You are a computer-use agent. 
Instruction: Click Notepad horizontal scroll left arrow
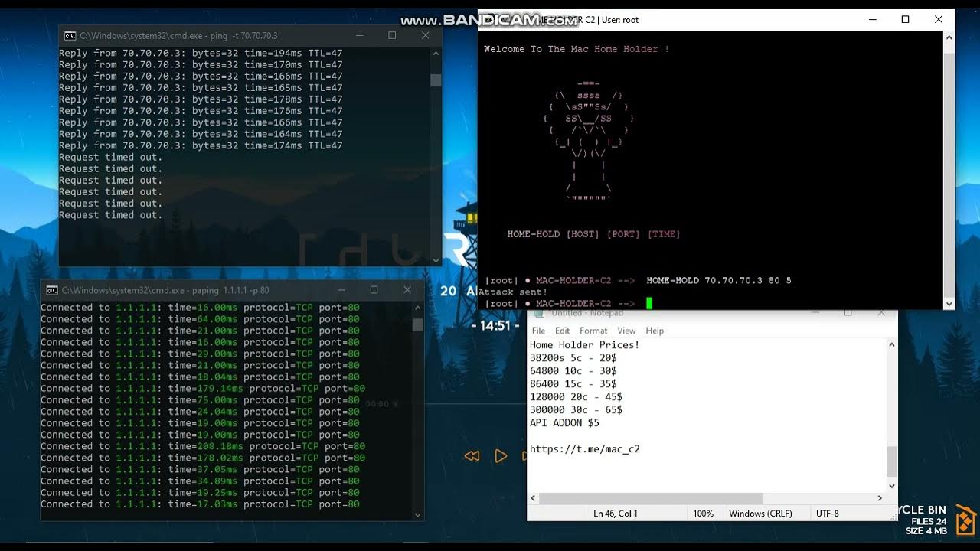click(533, 498)
